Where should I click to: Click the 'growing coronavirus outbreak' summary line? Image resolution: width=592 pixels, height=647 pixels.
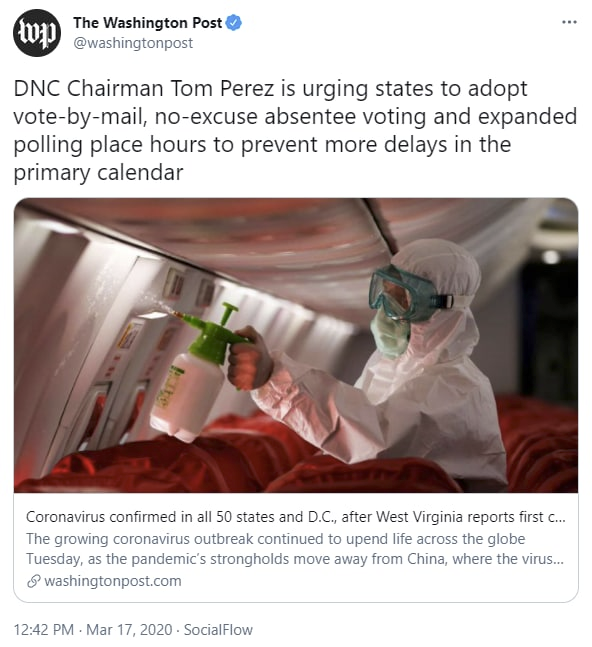[x=276, y=539]
